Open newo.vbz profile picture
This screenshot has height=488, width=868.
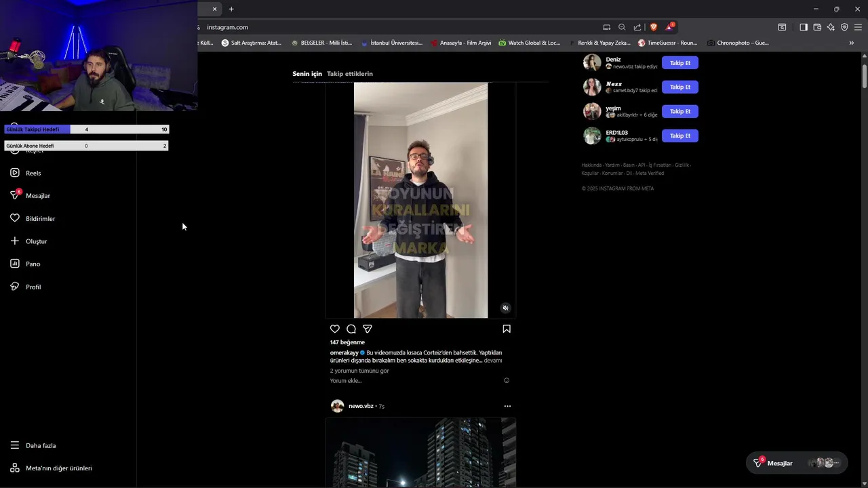(x=337, y=406)
